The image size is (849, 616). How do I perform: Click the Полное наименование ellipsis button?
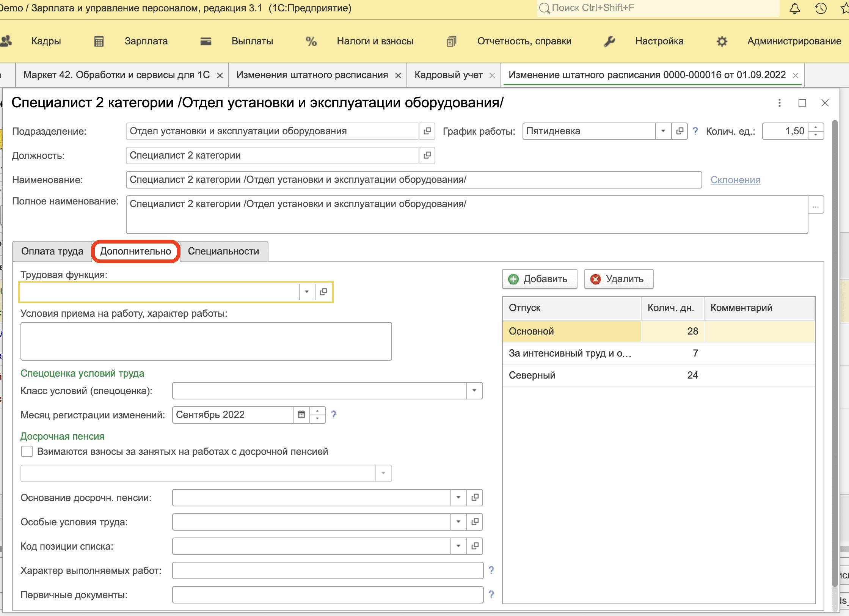click(x=816, y=205)
